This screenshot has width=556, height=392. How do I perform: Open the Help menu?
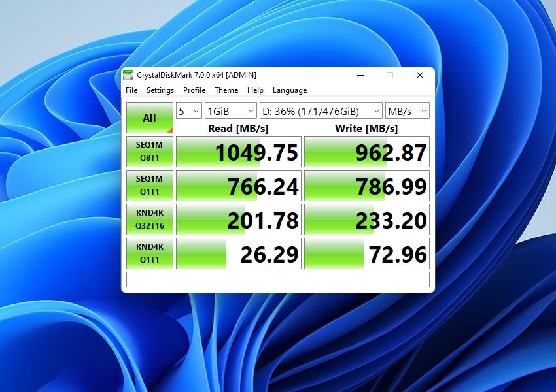pos(255,90)
